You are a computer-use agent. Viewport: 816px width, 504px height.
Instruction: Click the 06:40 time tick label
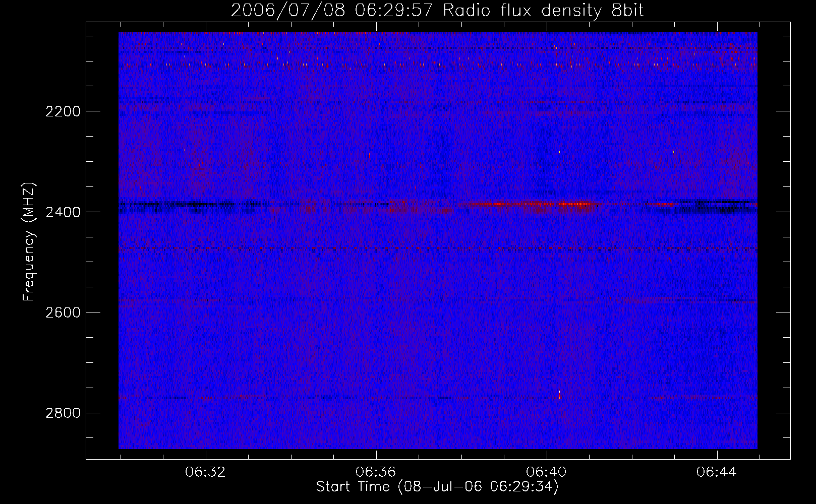pos(546,472)
